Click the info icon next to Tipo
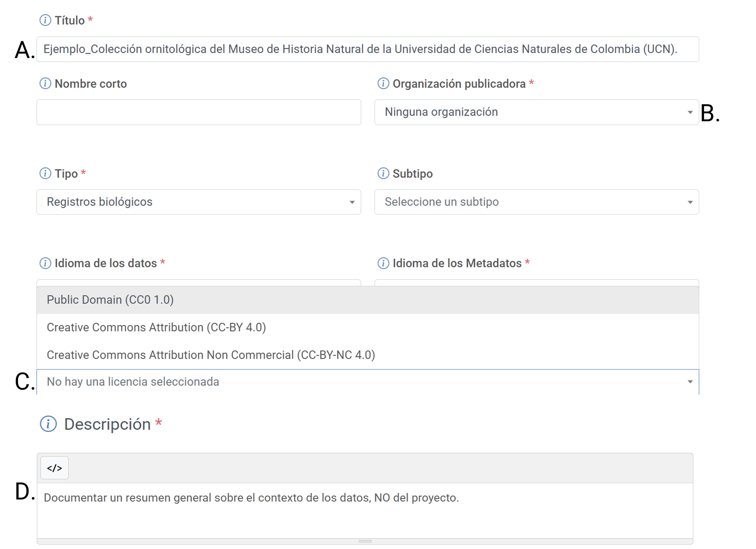Viewport: 756px width, 549px height. tap(45, 174)
